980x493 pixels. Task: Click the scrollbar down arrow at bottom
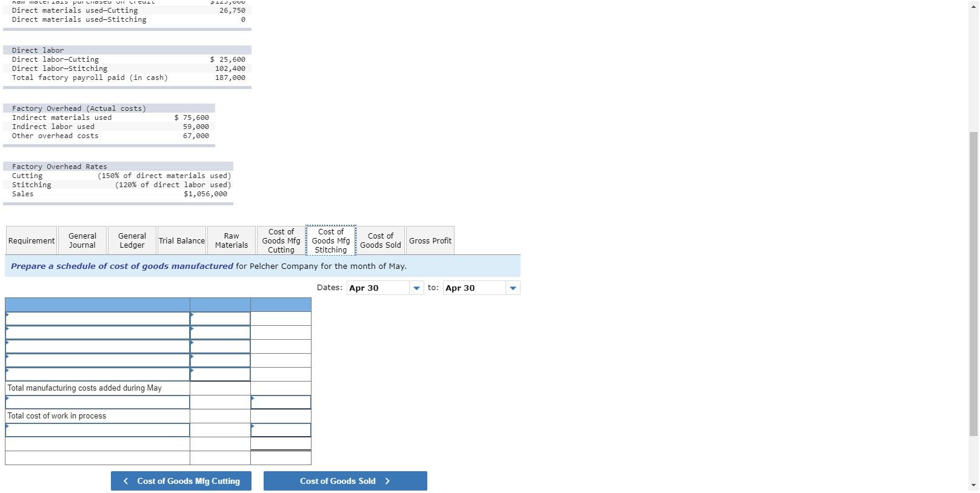pyautogui.click(x=973, y=485)
